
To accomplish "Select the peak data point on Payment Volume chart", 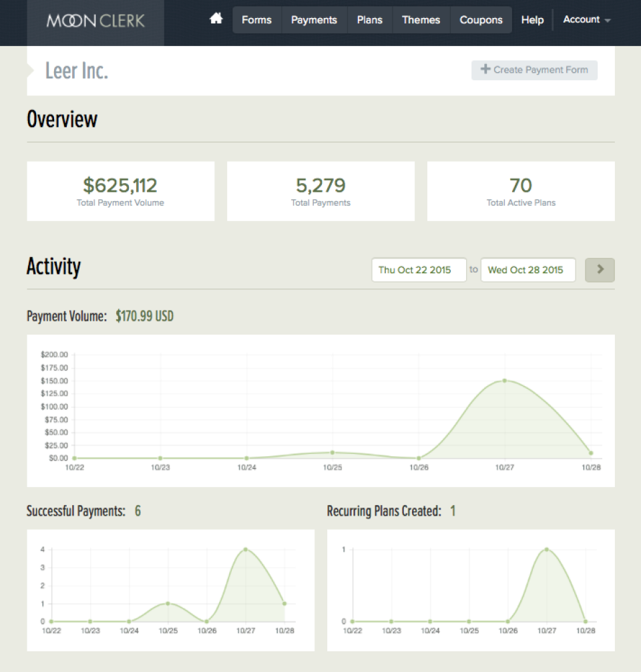I will [x=504, y=381].
